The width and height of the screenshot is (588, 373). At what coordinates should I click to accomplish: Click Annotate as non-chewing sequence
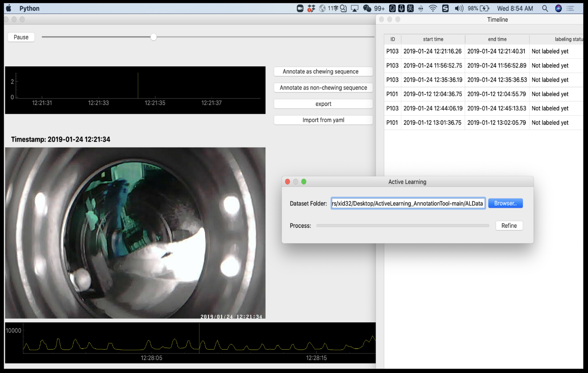(x=323, y=88)
